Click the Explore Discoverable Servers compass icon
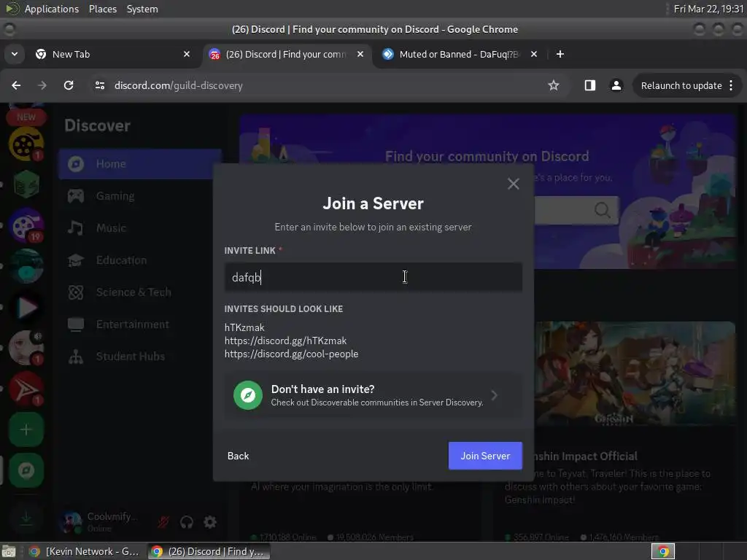This screenshot has width=747, height=560. (x=26, y=470)
